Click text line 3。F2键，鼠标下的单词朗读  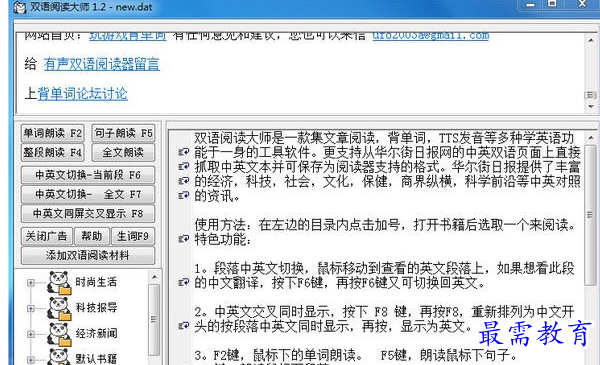coord(356,355)
